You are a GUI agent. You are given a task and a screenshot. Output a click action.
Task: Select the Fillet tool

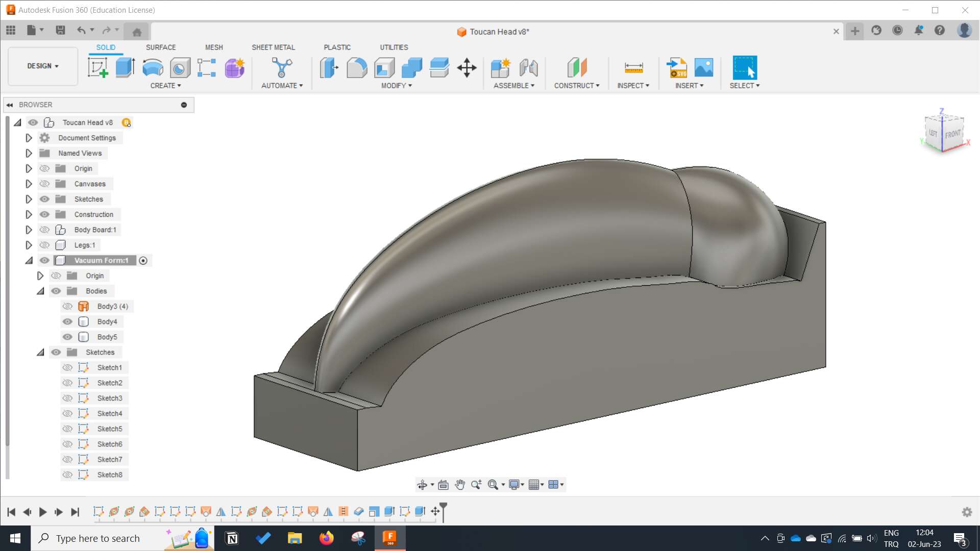point(357,67)
